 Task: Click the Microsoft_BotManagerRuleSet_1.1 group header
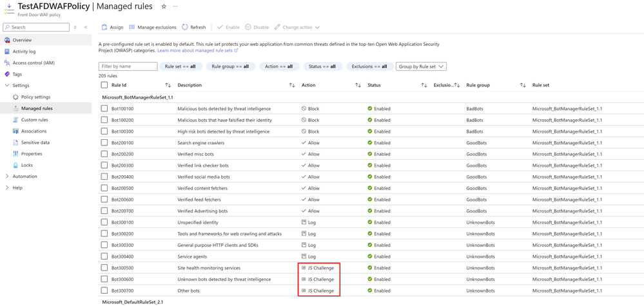pos(137,98)
